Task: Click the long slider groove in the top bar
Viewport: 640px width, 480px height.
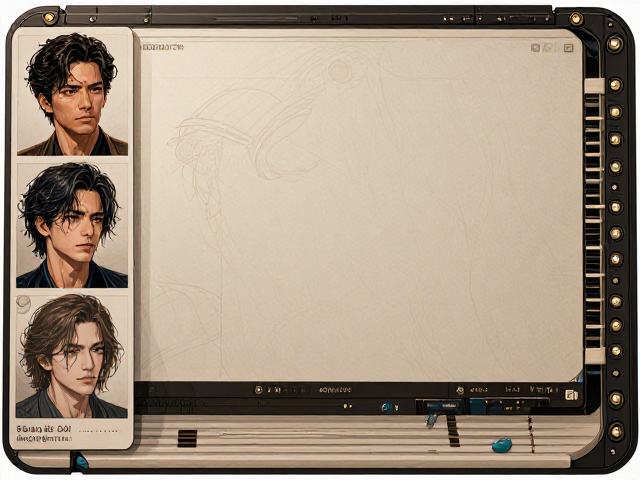Action: pyautogui.click(x=256, y=19)
